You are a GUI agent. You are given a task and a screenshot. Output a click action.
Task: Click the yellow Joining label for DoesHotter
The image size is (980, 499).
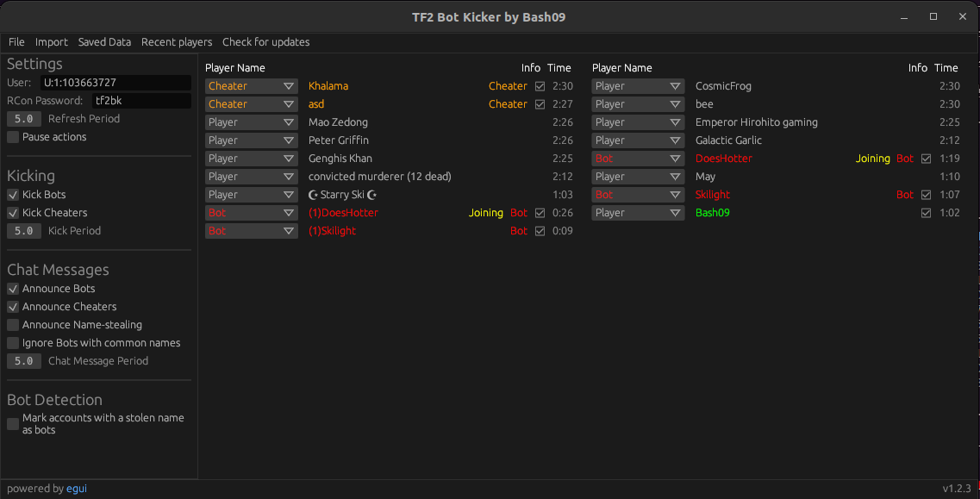click(x=872, y=159)
